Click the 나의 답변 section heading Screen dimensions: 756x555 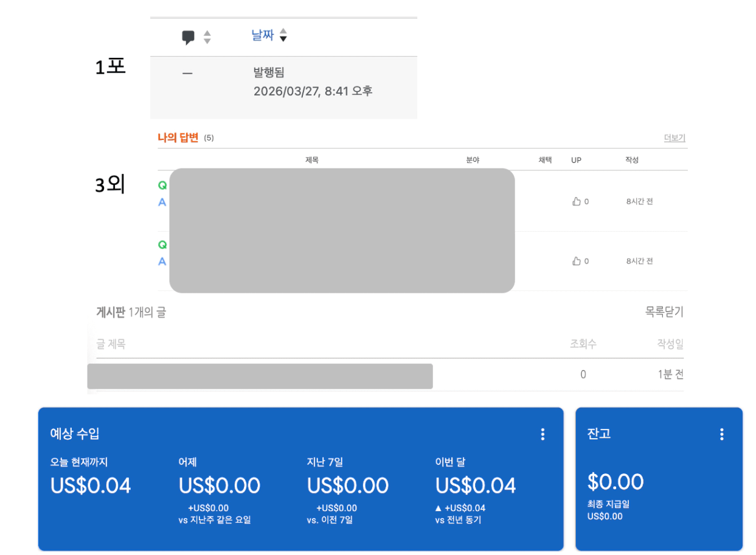178,138
